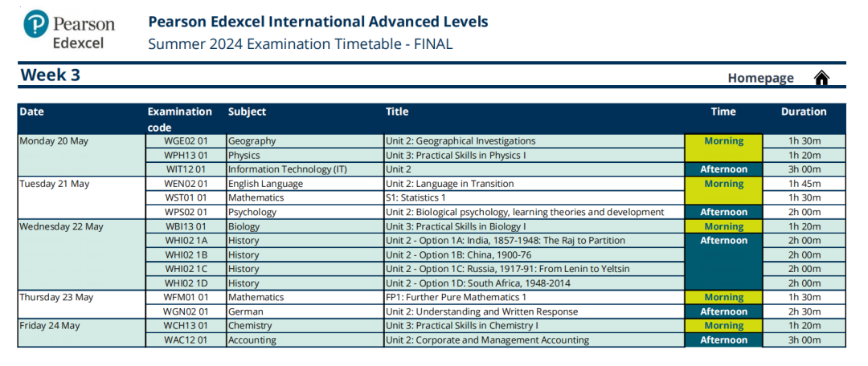868x366 pixels.
Task: Click the Afternoon cell in the German row
Action: point(723,311)
